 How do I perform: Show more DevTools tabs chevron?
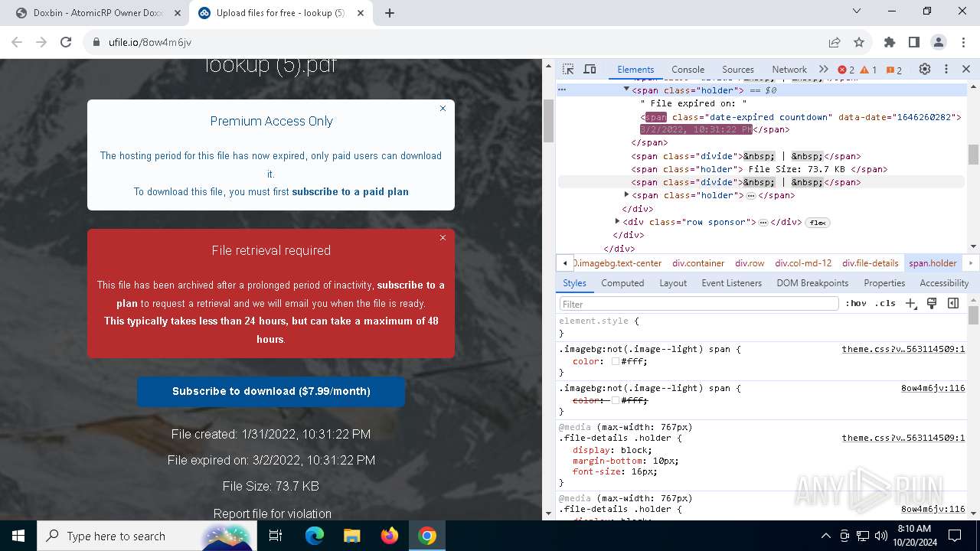pos(824,69)
